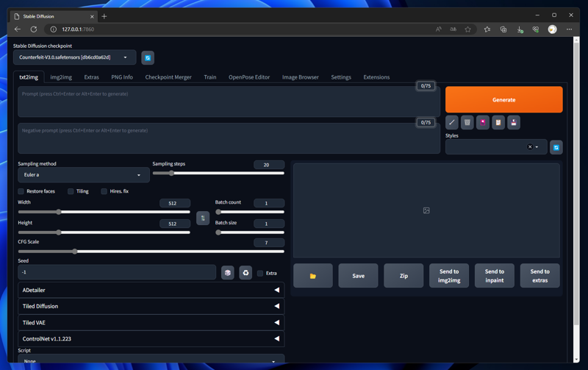
Task: Swap width and height values
Action: click(203, 218)
